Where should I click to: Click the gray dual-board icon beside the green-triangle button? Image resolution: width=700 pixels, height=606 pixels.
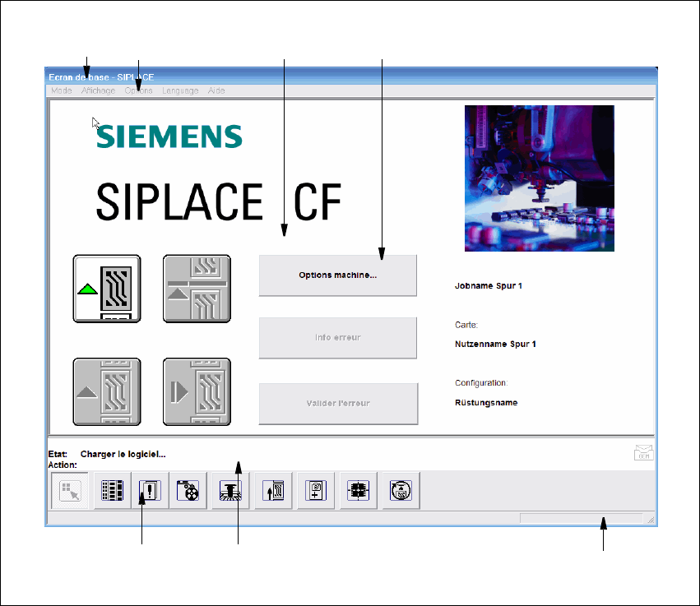[197, 289]
